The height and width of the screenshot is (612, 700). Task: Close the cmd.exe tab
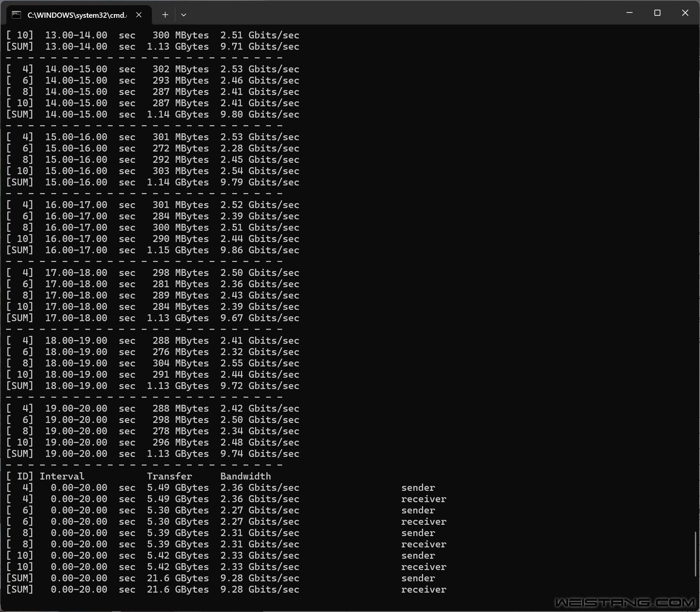point(139,15)
